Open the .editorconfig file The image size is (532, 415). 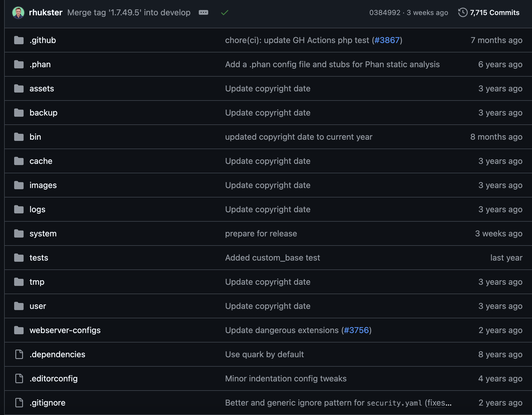click(x=53, y=379)
